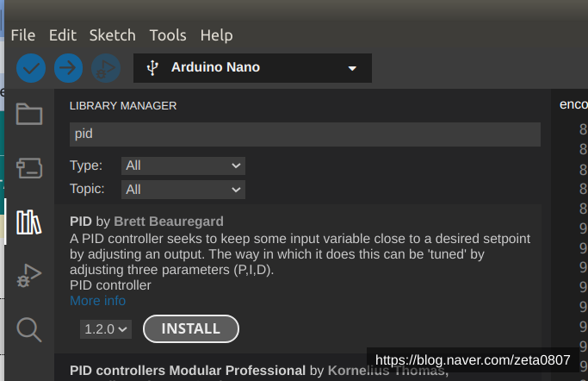
Task: Expand the Type filter dropdown
Action: pyautogui.click(x=183, y=166)
